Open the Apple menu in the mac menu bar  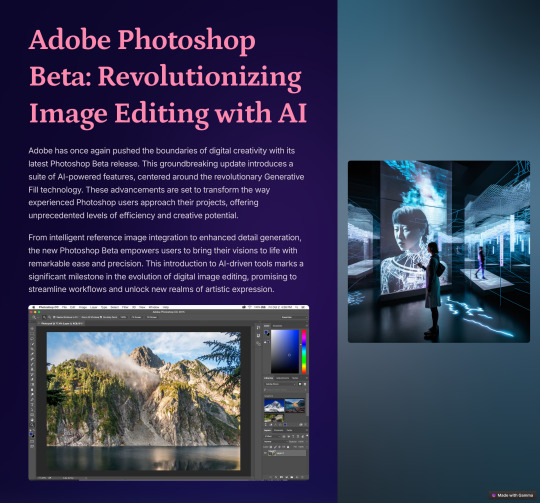tap(33, 307)
